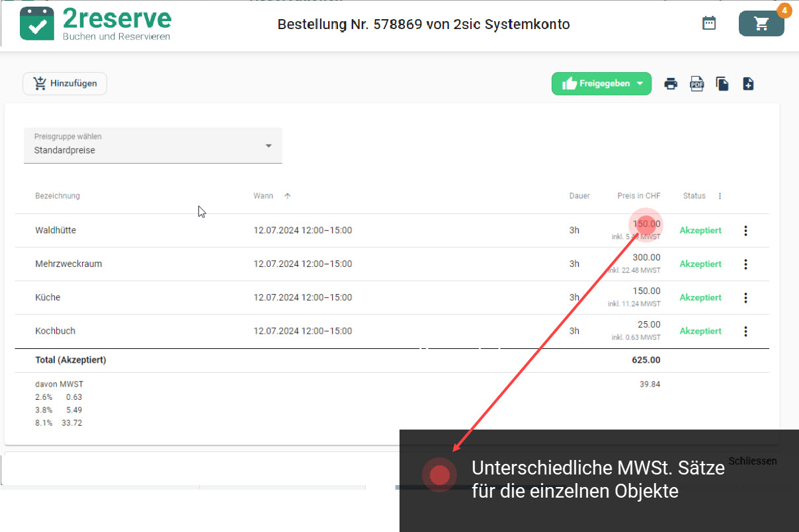Create a new document via the add-document icon

click(x=748, y=83)
